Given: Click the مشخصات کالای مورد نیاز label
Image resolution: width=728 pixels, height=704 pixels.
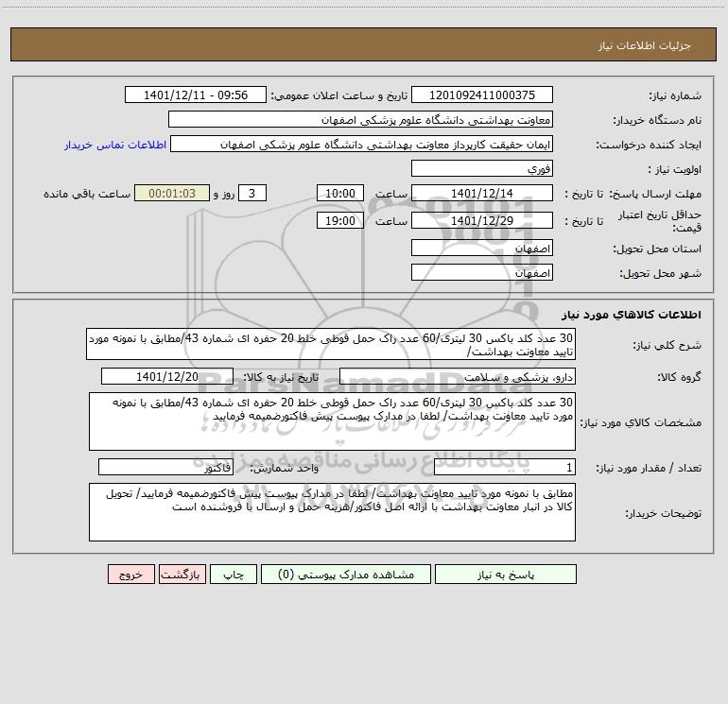Looking at the screenshot, I should [642, 422].
